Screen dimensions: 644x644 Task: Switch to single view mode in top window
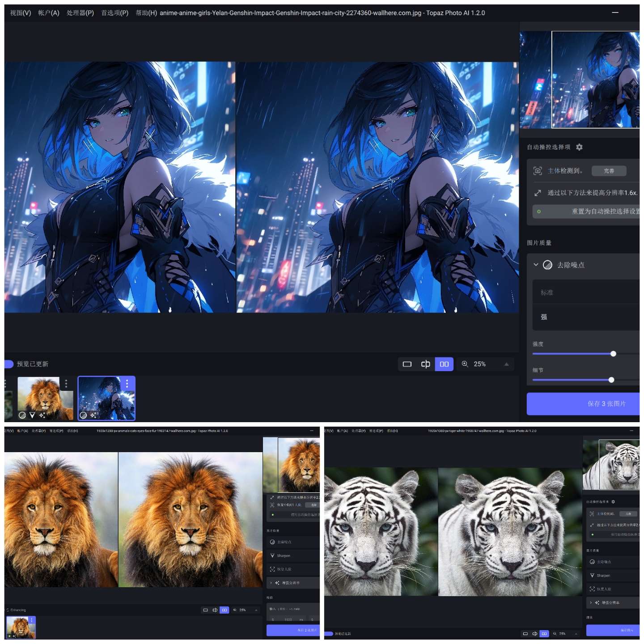click(x=407, y=364)
